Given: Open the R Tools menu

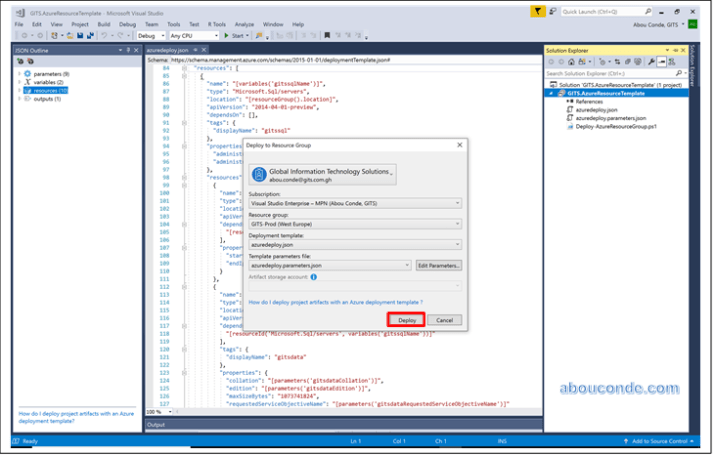Looking at the screenshot, I should pyautogui.click(x=215, y=23).
